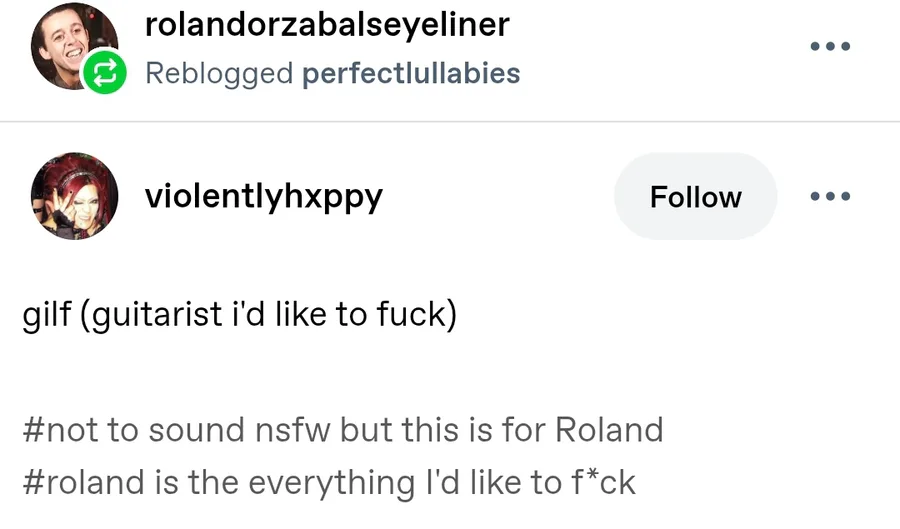This screenshot has width=900, height=529.
Task: Open the '#not to sound nsfw' tag
Action: tap(342, 430)
